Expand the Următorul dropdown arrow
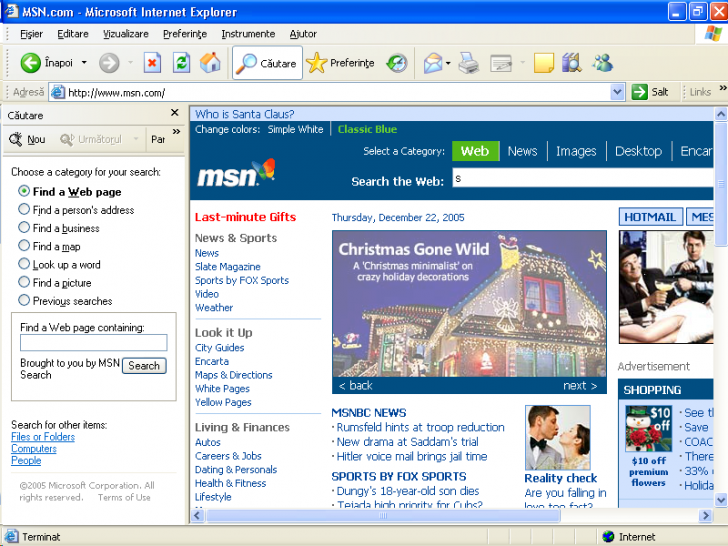Image resolution: width=728 pixels, height=546 pixels. tap(136, 139)
